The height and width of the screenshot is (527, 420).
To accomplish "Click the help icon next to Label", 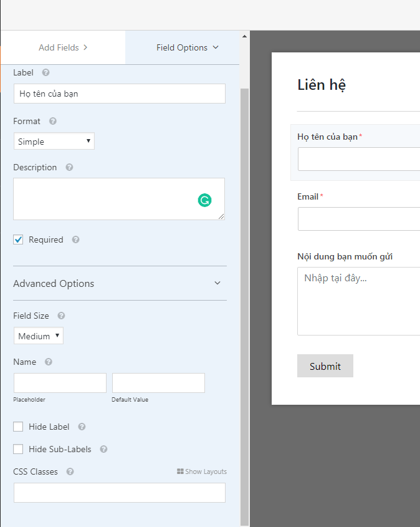I will pos(45,73).
